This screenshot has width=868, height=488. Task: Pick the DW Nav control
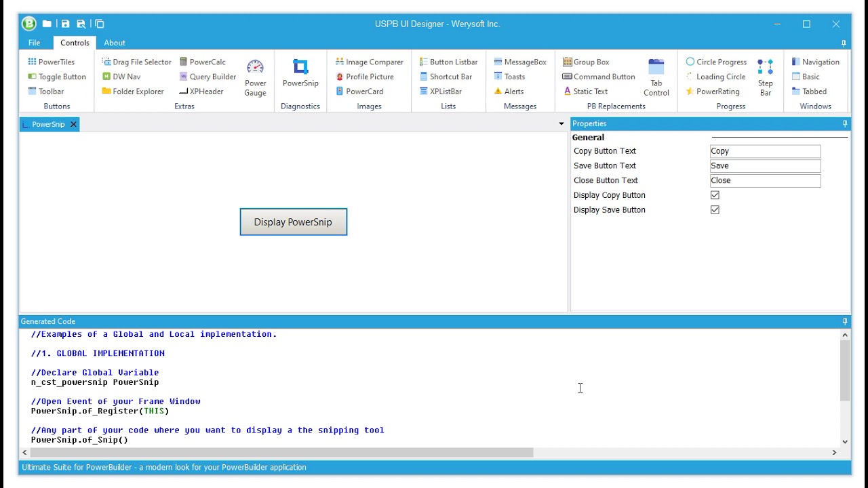(x=121, y=77)
